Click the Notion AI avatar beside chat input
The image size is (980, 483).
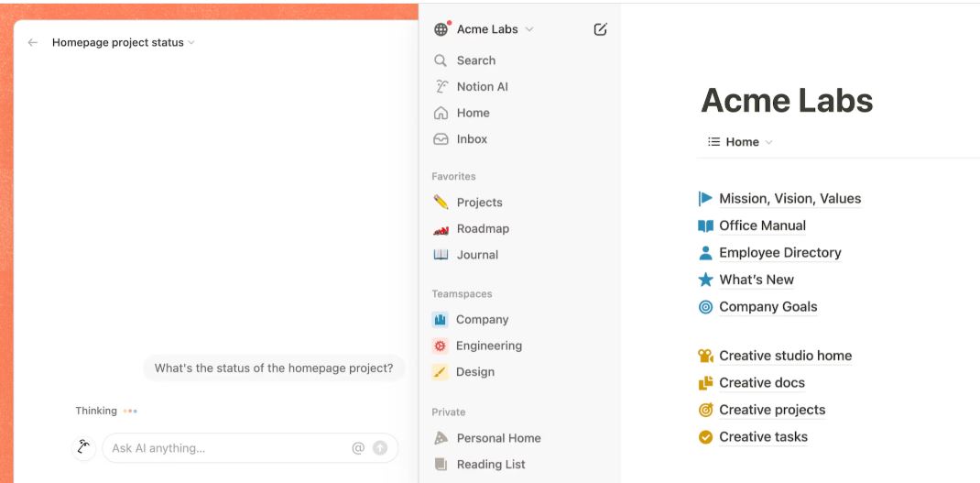click(83, 448)
